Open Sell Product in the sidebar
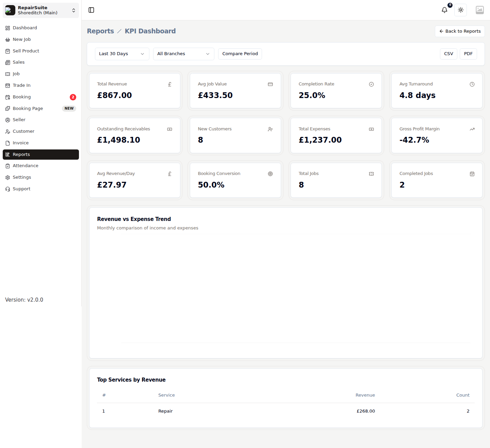The image size is (490, 448). [41, 51]
